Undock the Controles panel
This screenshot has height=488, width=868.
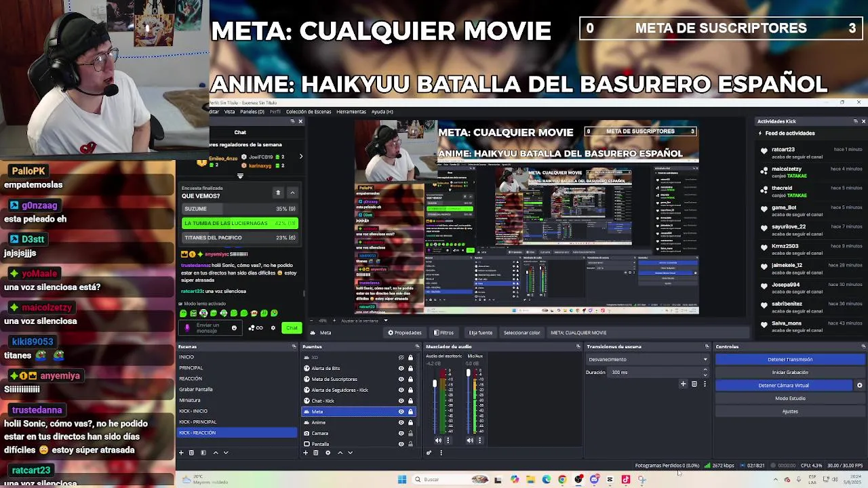point(863,346)
